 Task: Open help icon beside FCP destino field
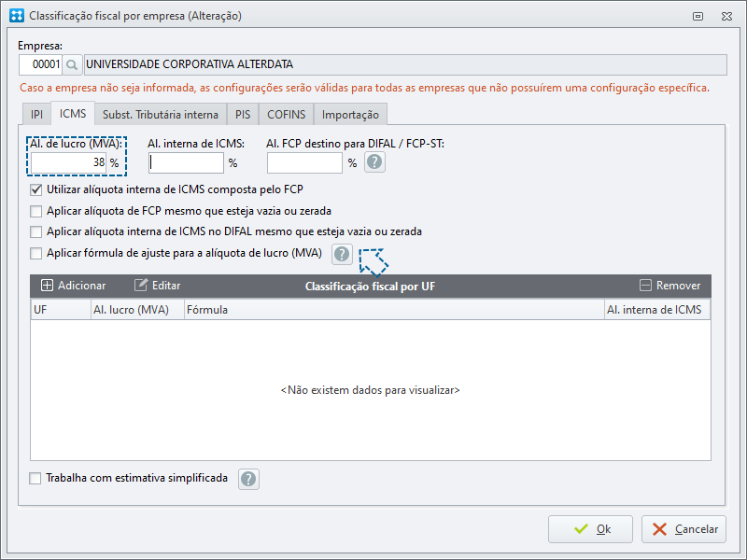[374, 162]
